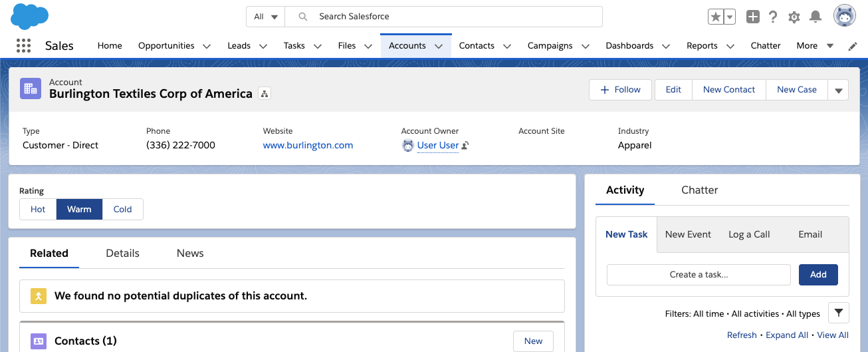Open the Leads tab
The width and height of the screenshot is (868, 352).
pyautogui.click(x=239, y=46)
